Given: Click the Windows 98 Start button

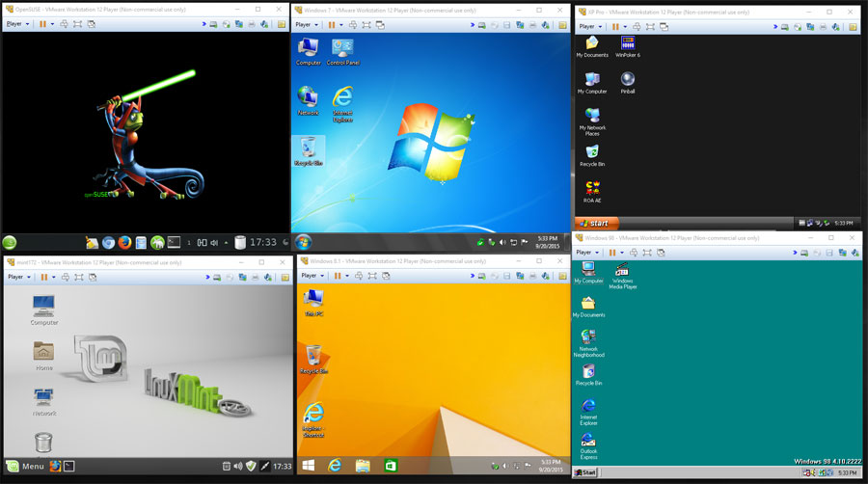Looking at the screenshot, I should click(585, 472).
